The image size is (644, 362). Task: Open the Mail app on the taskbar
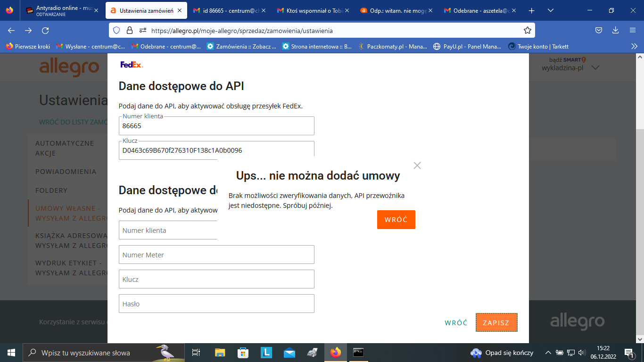[x=289, y=353]
